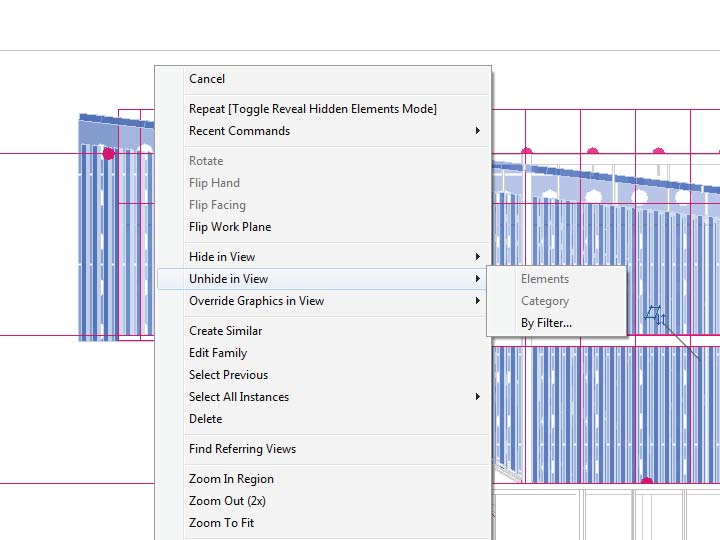Click the magenta dot on the bottom grid line

646,483
